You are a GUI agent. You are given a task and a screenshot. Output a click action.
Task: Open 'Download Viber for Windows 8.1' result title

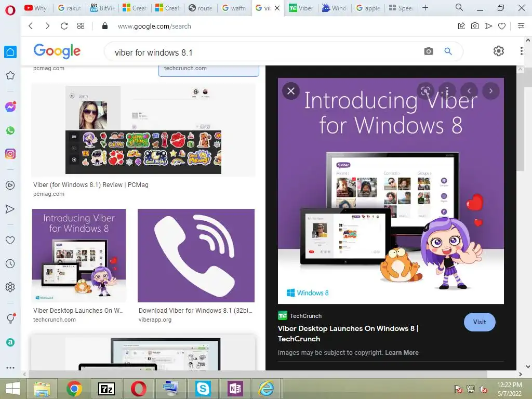coord(195,311)
